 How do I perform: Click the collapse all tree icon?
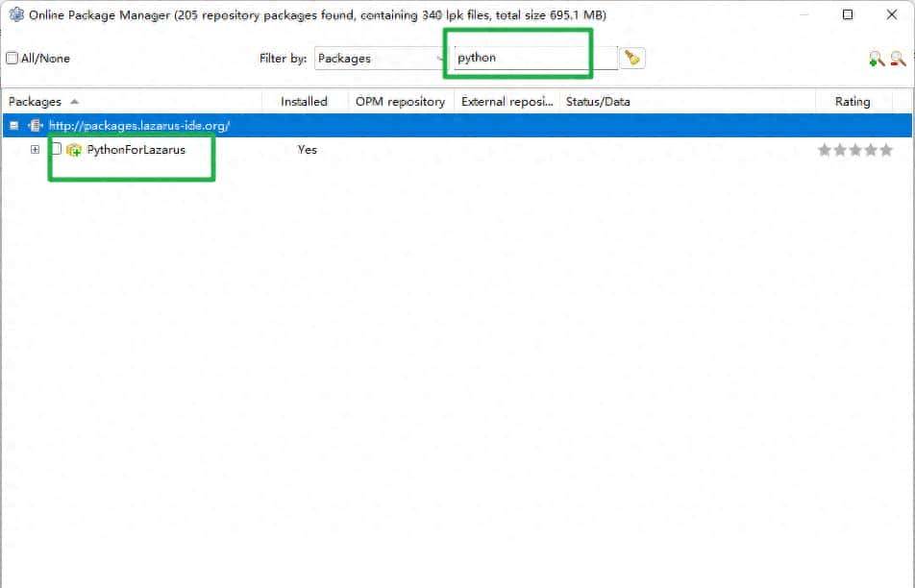(x=898, y=60)
